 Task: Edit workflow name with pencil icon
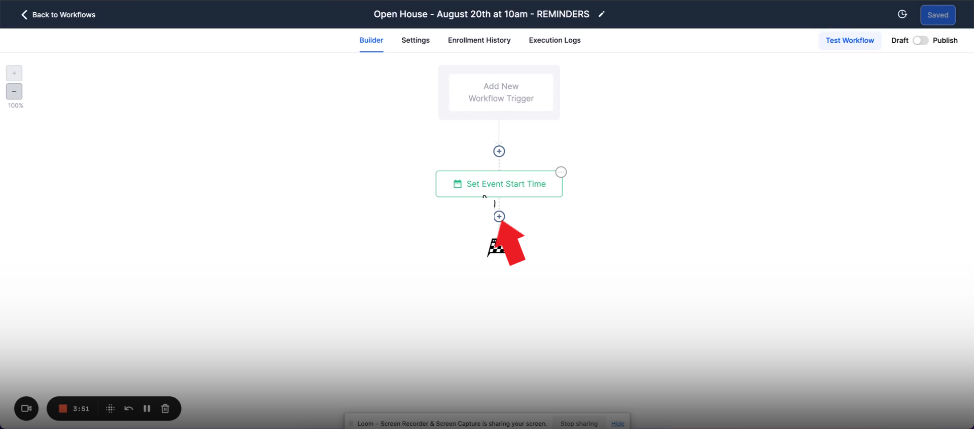[x=601, y=14]
